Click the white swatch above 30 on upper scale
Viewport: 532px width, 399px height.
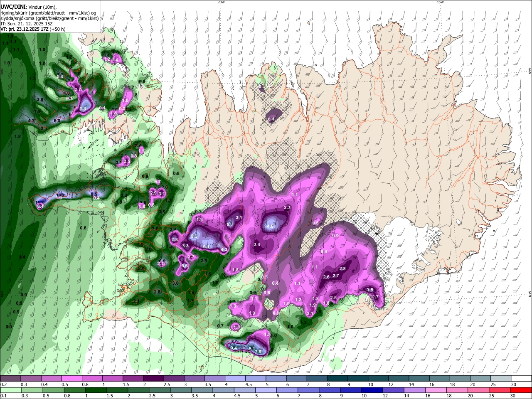(522, 379)
